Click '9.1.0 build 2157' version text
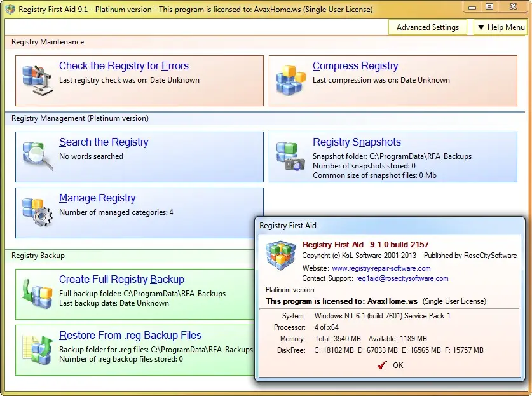Image resolution: width=532 pixels, height=396 pixels. click(x=399, y=245)
